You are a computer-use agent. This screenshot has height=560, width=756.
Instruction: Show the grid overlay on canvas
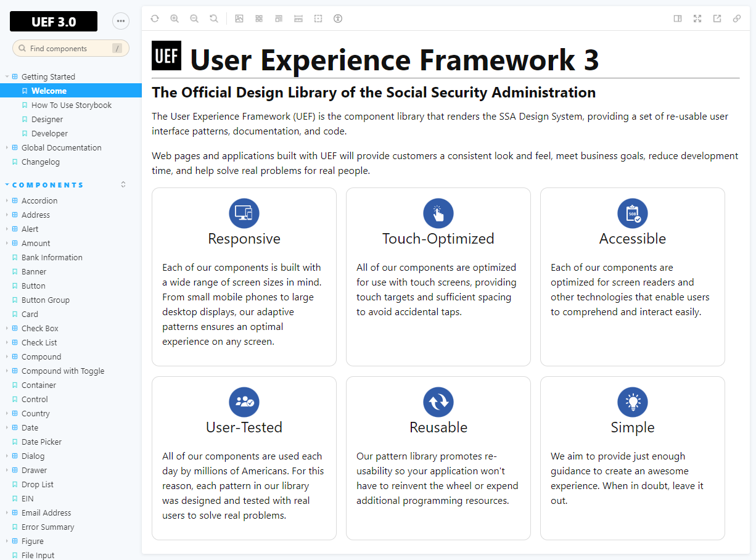(x=259, y=19)
